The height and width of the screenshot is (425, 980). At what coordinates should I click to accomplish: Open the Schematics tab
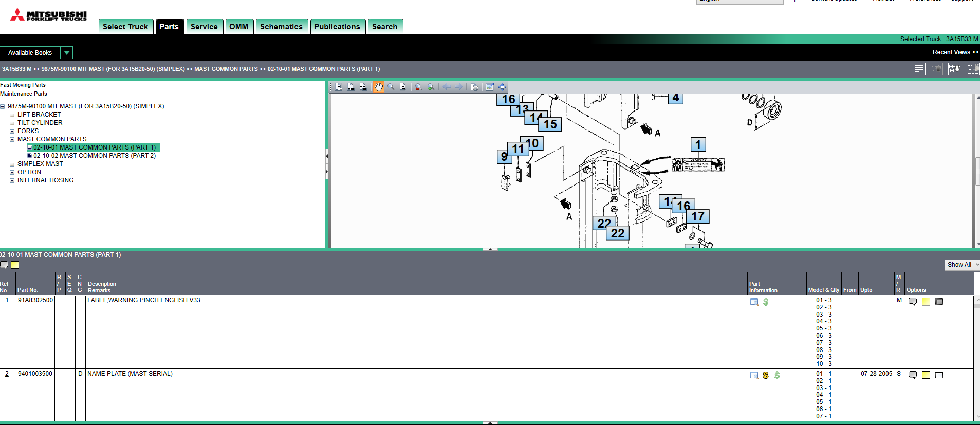coord(281,27)
